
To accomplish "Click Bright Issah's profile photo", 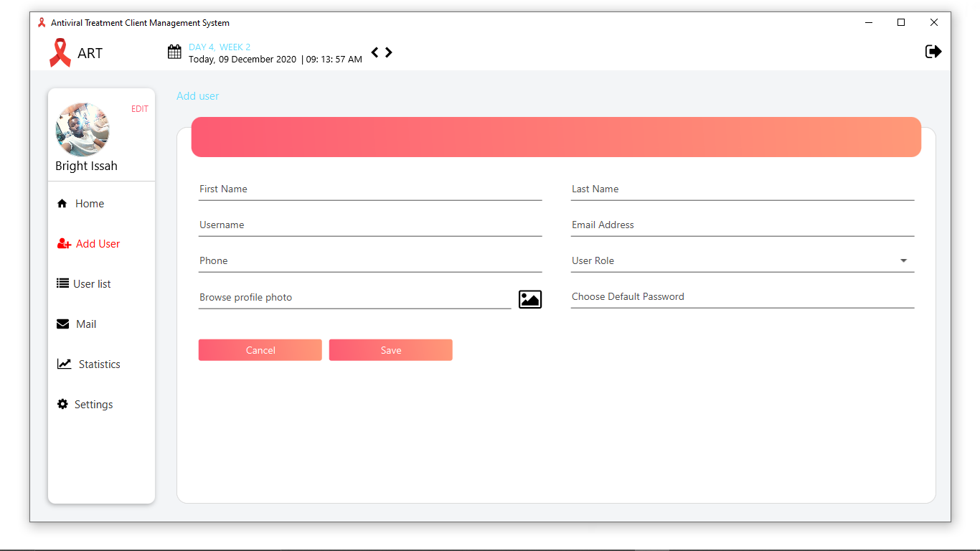I will [83, 130].
